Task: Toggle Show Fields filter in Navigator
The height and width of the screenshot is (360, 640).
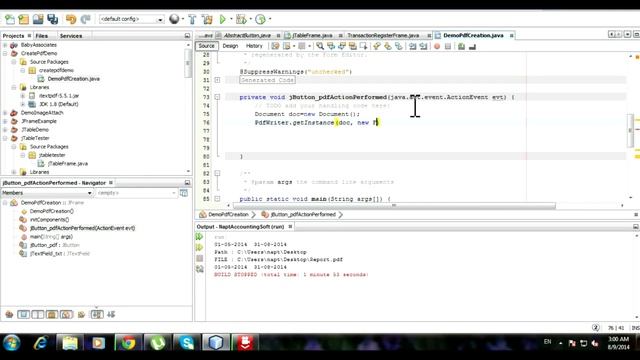Action: pos(23,314)
